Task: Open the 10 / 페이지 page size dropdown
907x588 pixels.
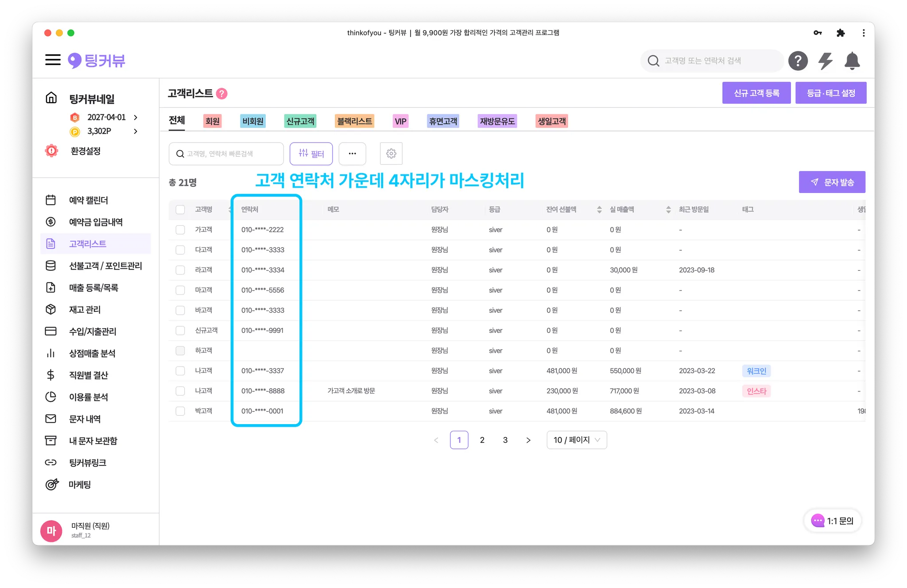Action: (577, 440)
